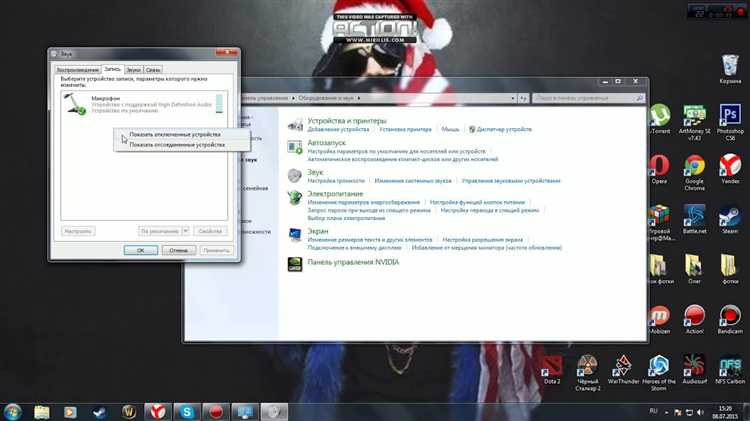Click the Control Panel search field
Image resolution: width=750 pixels, height=421 pixels.
click(584, 98)
